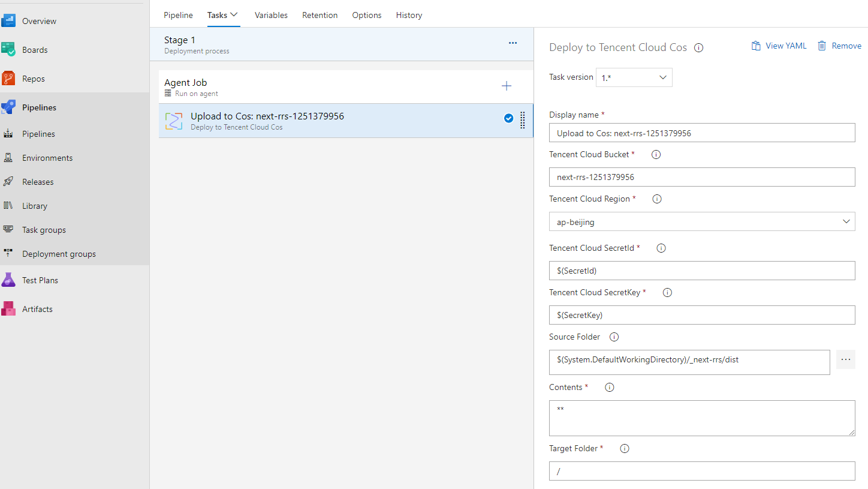Show info for Tencent Cloud SecretId
Image resolution: width=868 pixels, height=489 pixels.
pos(661,248)
